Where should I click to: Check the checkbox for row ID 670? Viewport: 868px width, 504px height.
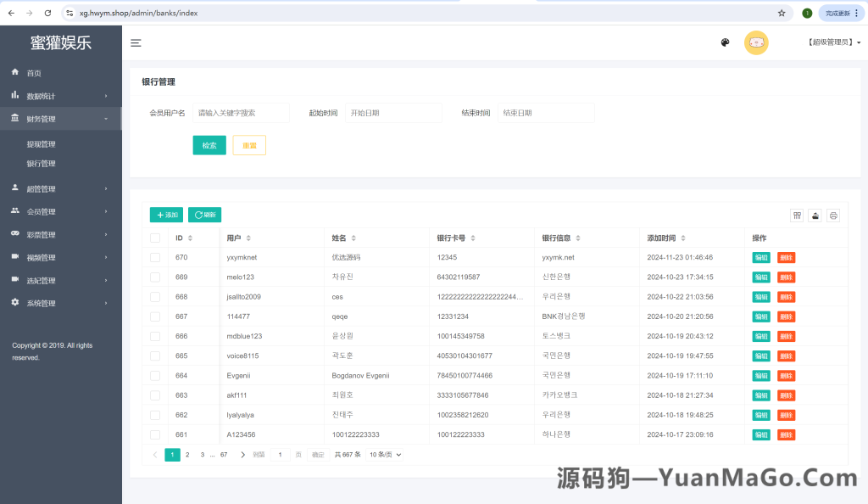point(155,257)
